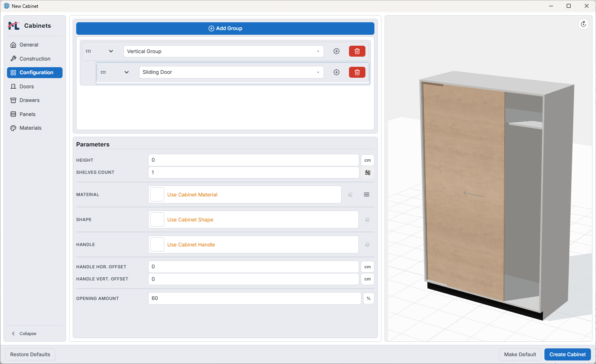Image resolution: width=596 pixels, height=364 pixels.
Task: Open the Materials section
Action: coord(35,128)
